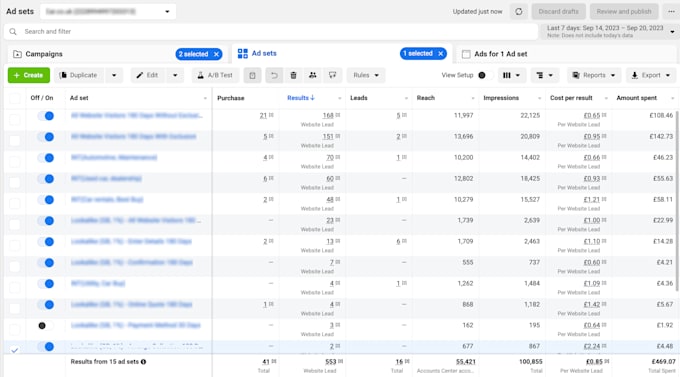Turn off the ad set with 151 results
680x377 pixels.
point(46,137)
